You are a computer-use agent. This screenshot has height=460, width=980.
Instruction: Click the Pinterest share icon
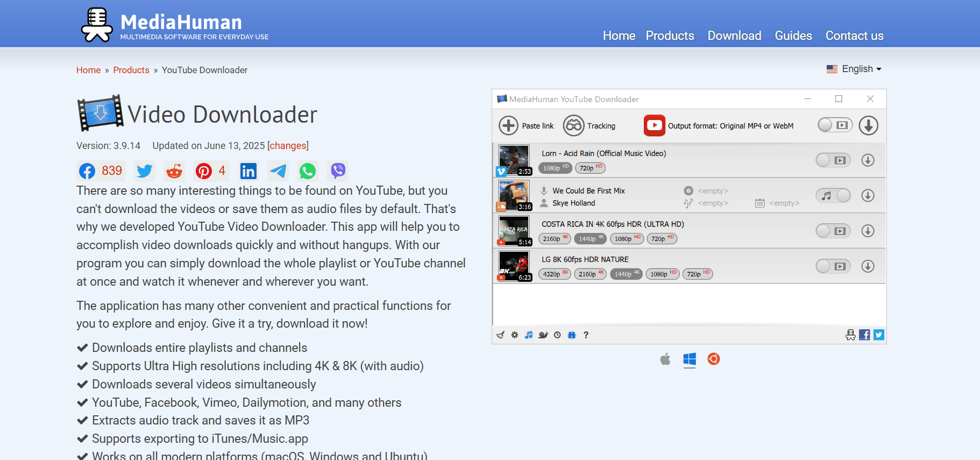pyautogui.click(x=204, y=171)
